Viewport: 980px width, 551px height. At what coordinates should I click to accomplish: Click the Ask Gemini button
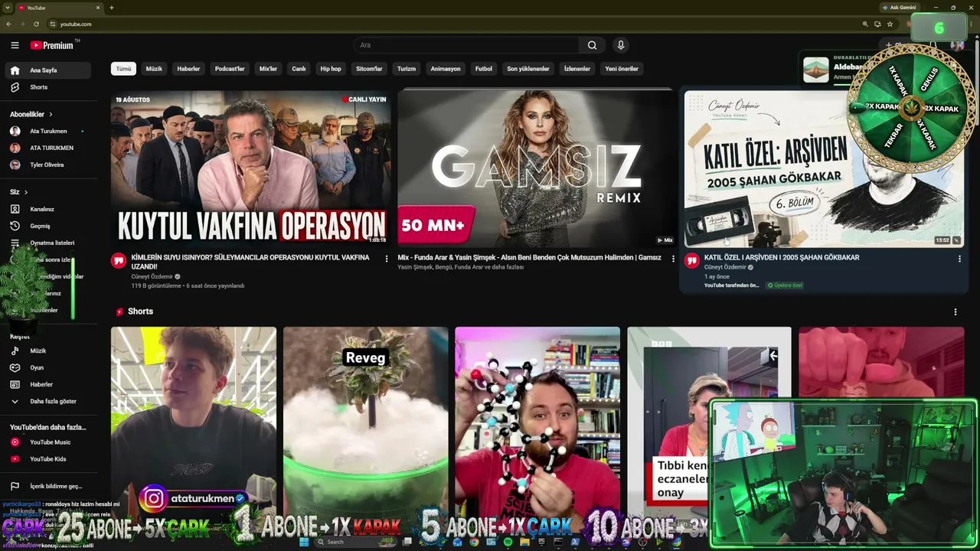(x=900, y=8)
